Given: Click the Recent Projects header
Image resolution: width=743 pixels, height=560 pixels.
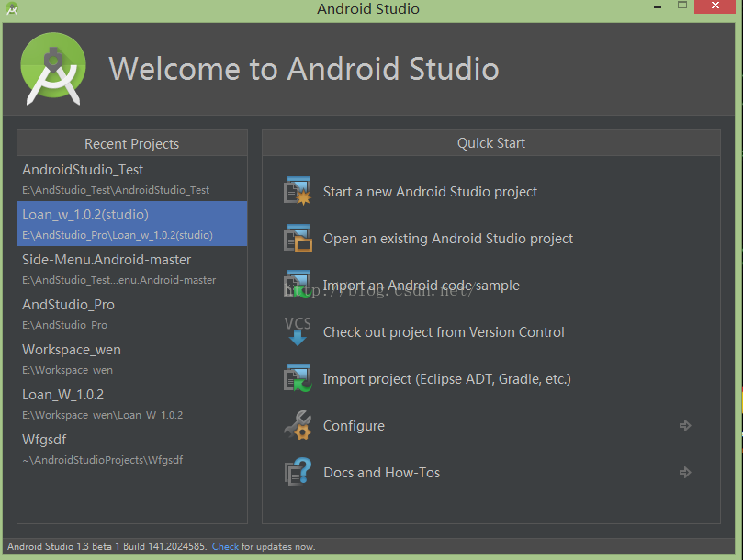Looking at the screenshot, I should (131, 143).
